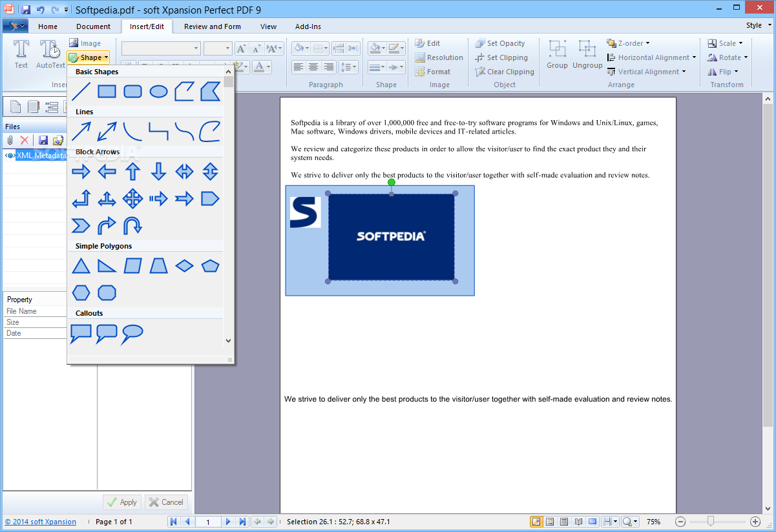Open the Rotate dropdown
The image size is (776, 532).
(728, 57)
